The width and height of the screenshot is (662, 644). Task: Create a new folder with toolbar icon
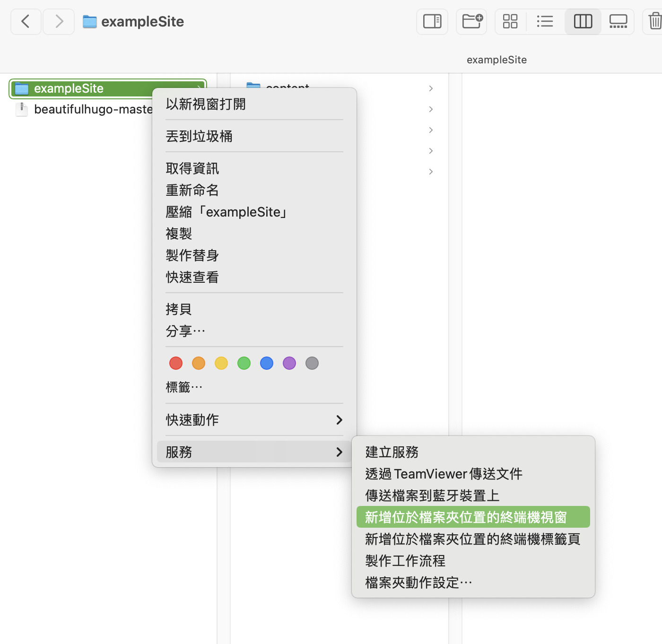472,21
